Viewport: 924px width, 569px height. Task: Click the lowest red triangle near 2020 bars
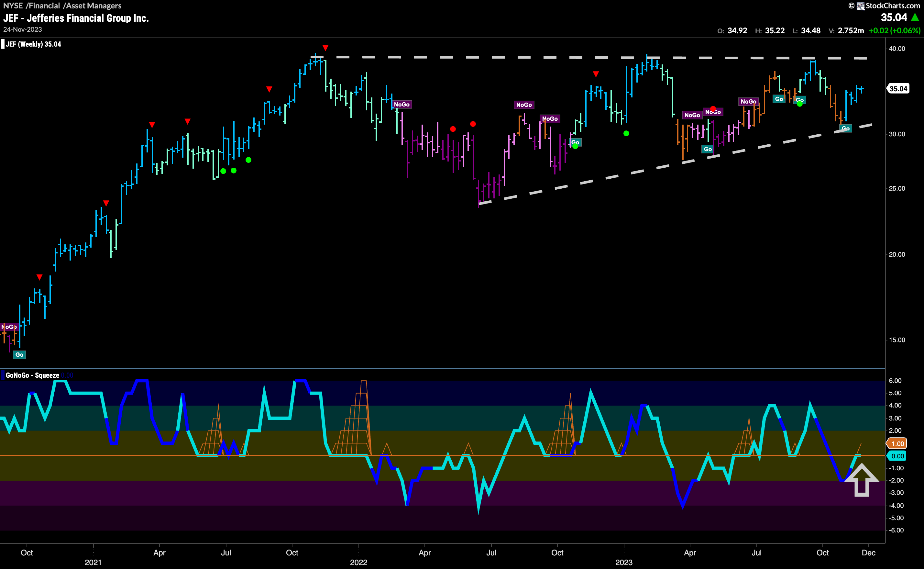[39, 277]
